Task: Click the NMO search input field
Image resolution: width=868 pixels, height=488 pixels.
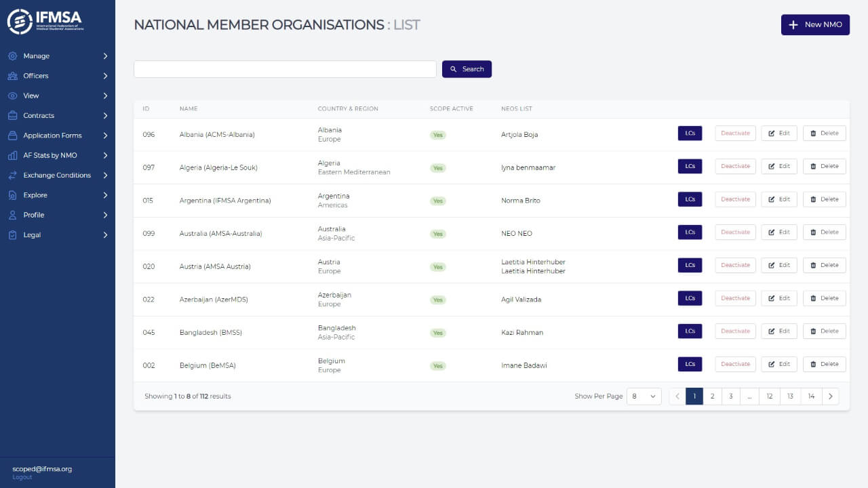Action: 285,69
